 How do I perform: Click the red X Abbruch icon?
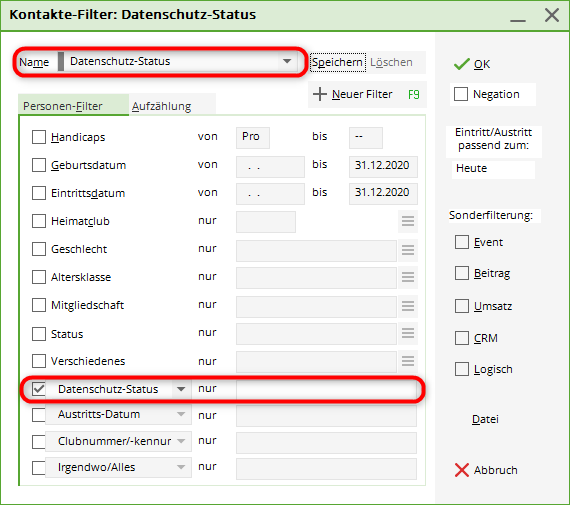tap(462, 470)
